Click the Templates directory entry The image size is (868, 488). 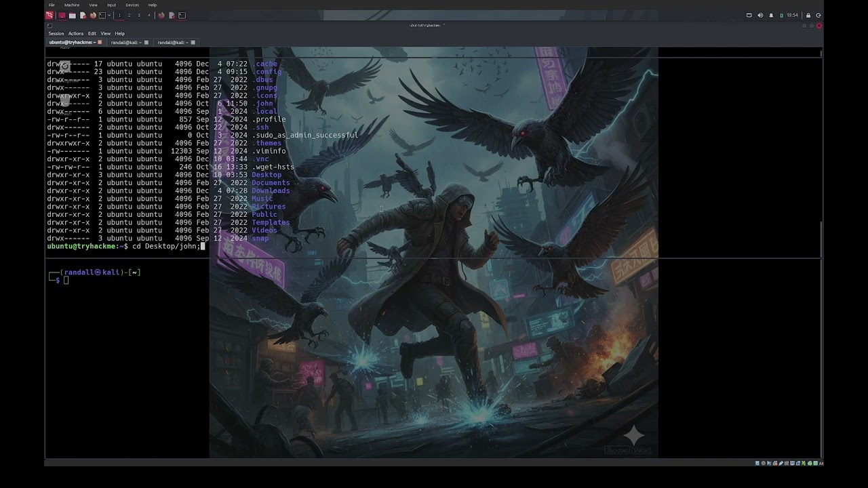click(271, 222)
